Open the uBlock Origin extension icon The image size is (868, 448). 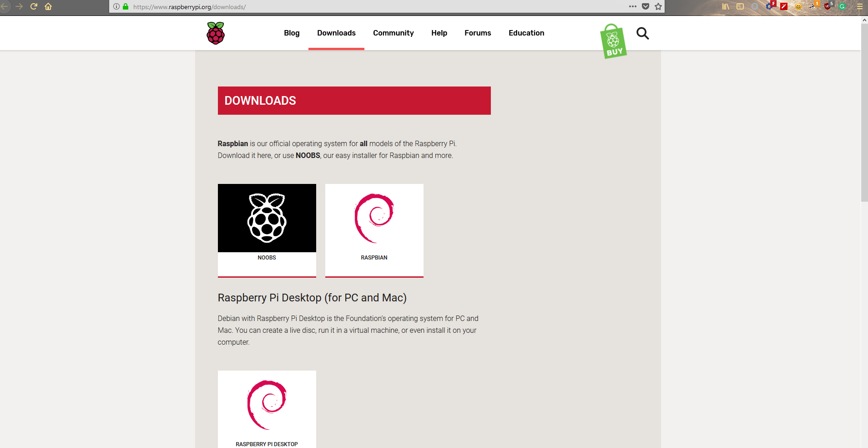click(x=828, y=6)
